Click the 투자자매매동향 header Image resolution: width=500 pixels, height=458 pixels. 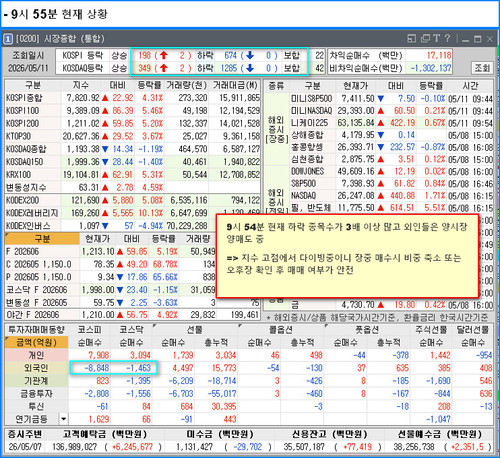tap(36, 330)
